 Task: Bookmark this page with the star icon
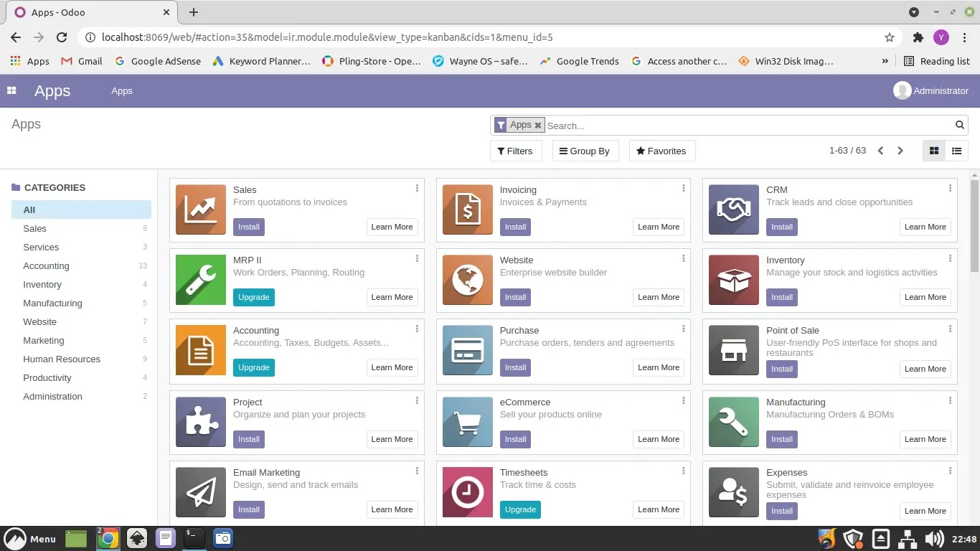click(890, 37)
